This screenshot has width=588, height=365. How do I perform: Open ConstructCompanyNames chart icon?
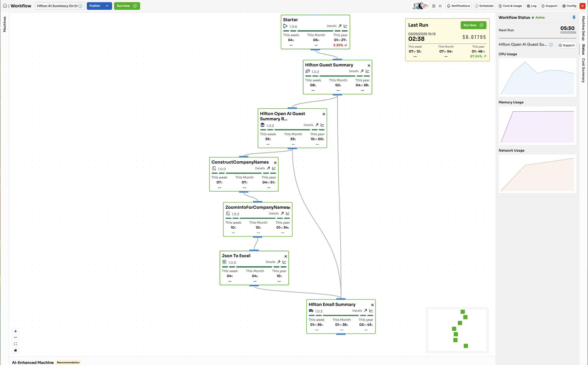click(x=274, y=168)
